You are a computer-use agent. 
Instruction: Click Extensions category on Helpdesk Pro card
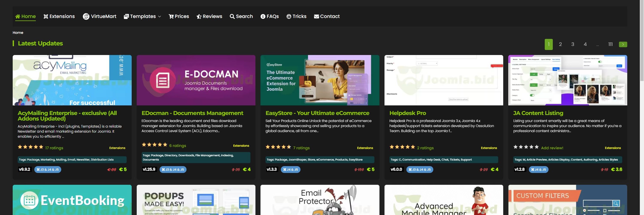tap(489, 148)
